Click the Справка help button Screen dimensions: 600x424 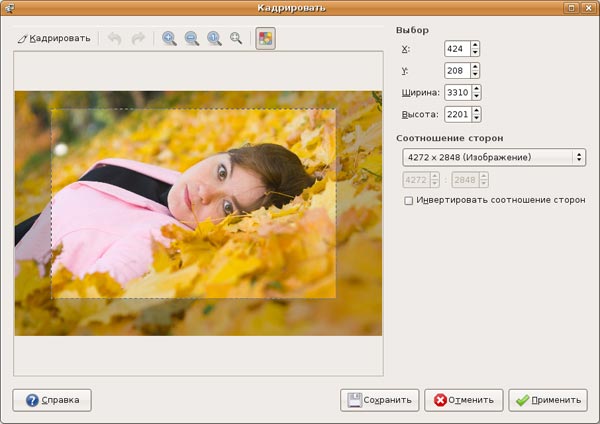click(52, 400)
